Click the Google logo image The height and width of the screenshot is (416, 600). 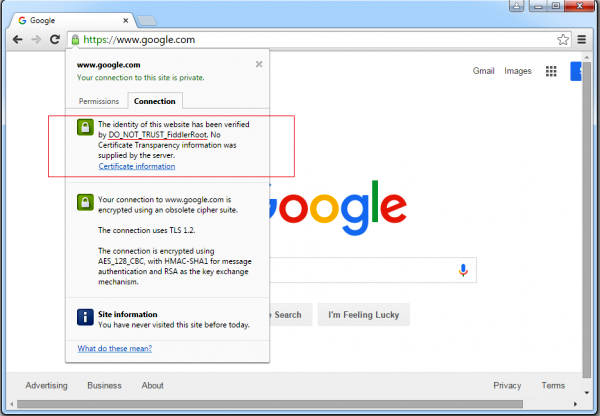pyautogui.click(x=339, y=207)
